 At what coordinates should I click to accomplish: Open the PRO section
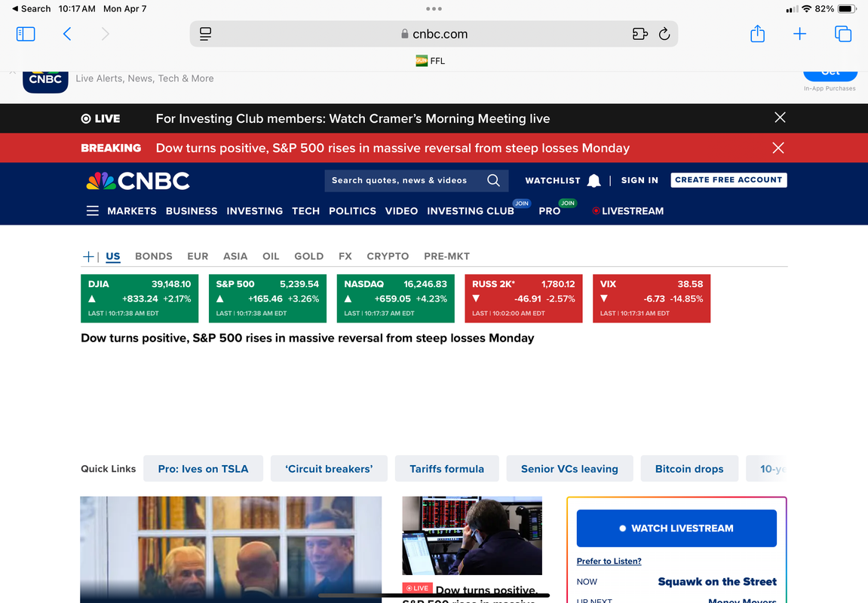(x=549, y=211)
